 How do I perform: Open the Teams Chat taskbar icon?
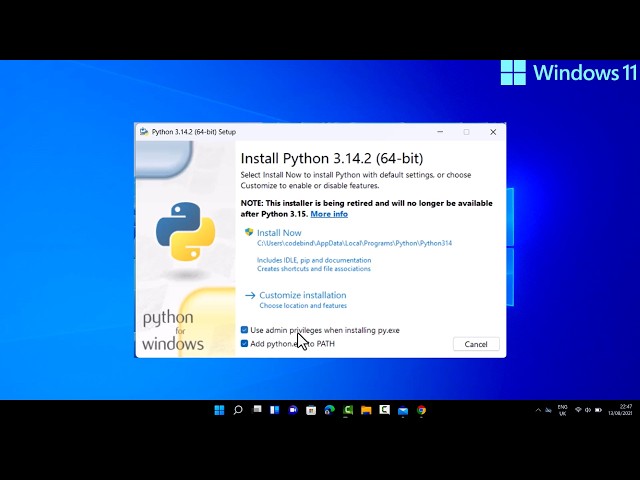coord(293,410)
